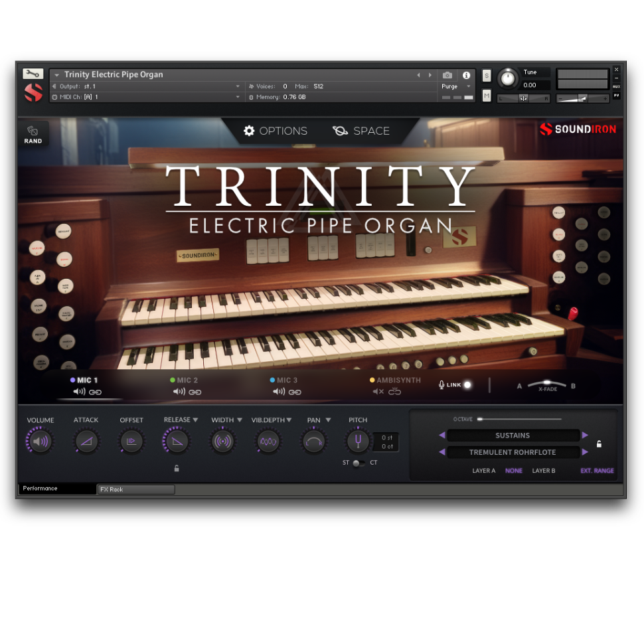This screenshot has height=644, width=644.
Task: Toggle AMBISYNTH broken link icon
Action: pyautogui.click(x=394, y=392)
